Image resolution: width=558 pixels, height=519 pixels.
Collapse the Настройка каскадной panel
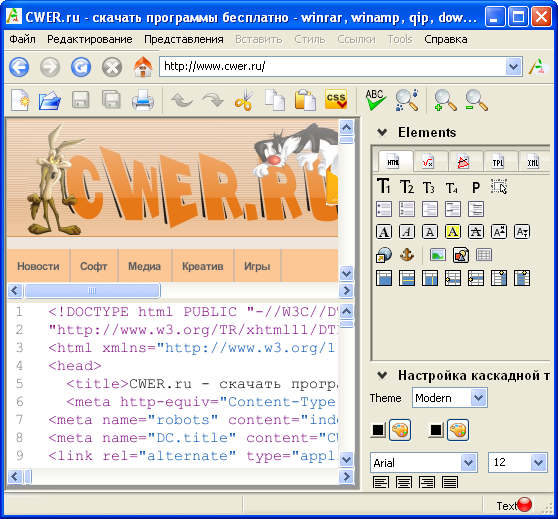(382, 375)
